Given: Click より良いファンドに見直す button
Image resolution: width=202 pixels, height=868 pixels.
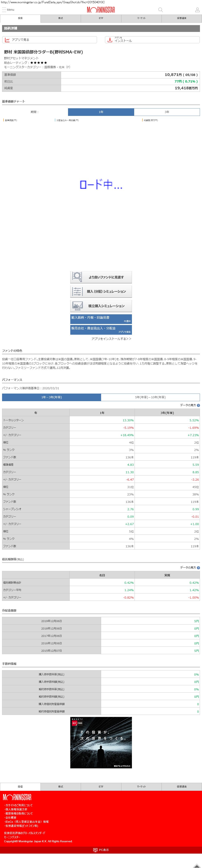Looking at the screenshot, I should [101, 277].
